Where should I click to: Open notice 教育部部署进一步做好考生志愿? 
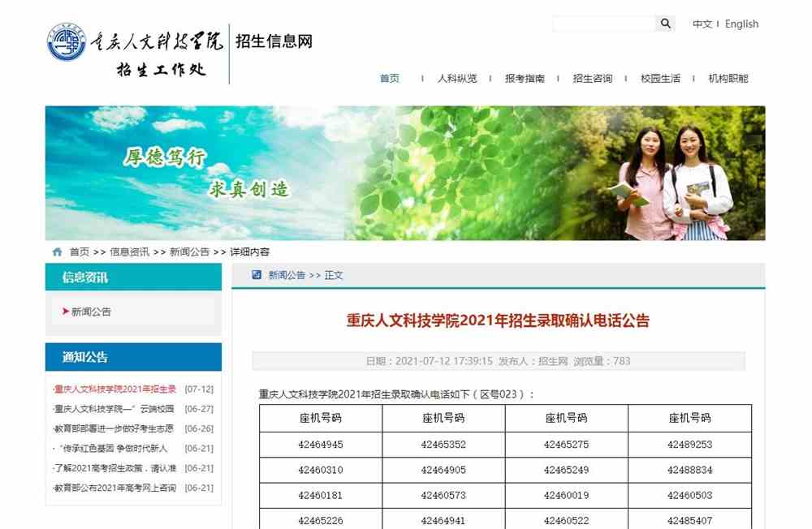click(114, 428)
